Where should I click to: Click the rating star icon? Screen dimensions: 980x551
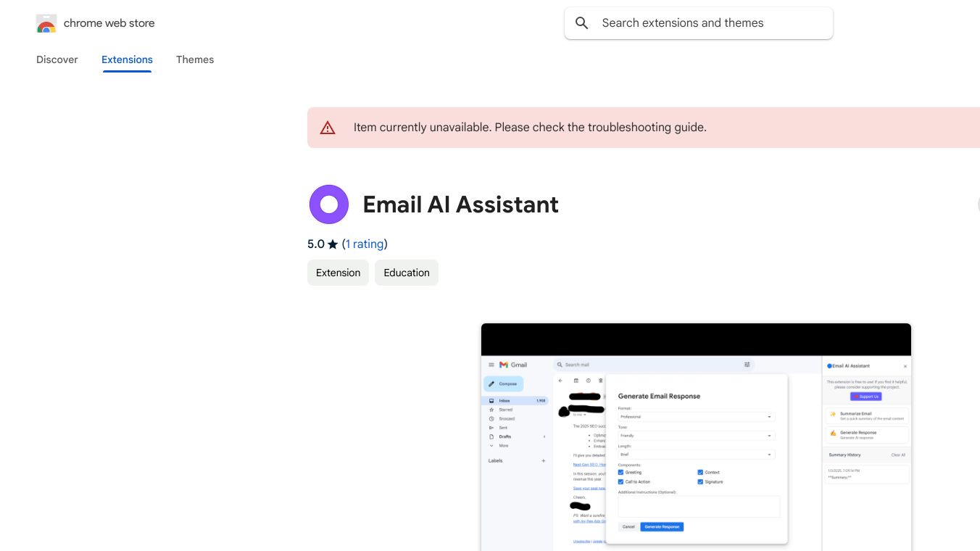tap(333, 244)
